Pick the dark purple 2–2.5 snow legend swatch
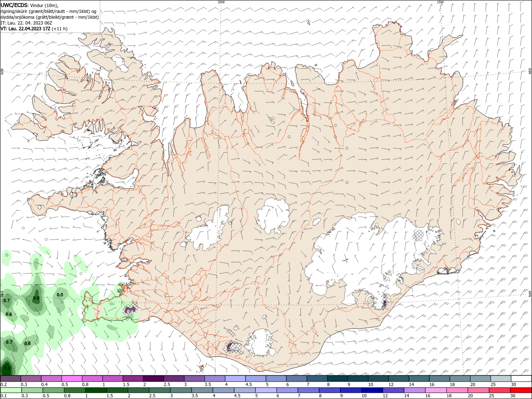The width and height of the screenshot is (532, 399). click(x=153, y=379)
